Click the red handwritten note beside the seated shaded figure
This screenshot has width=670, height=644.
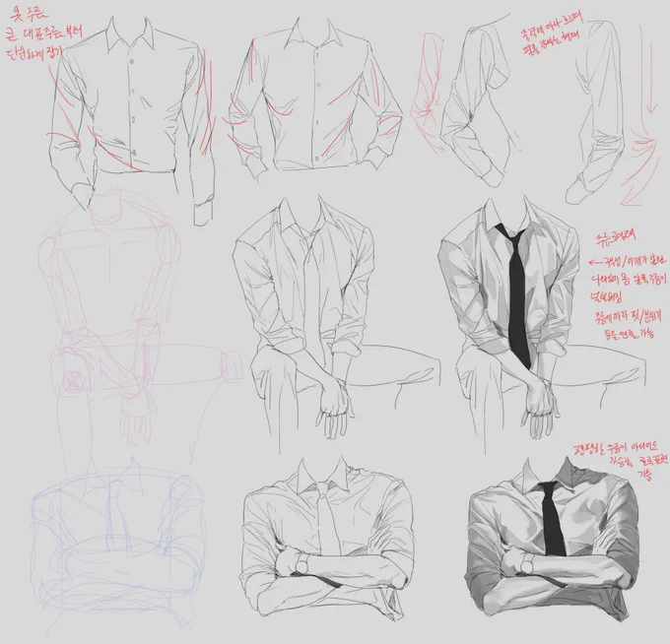[627, 284]
